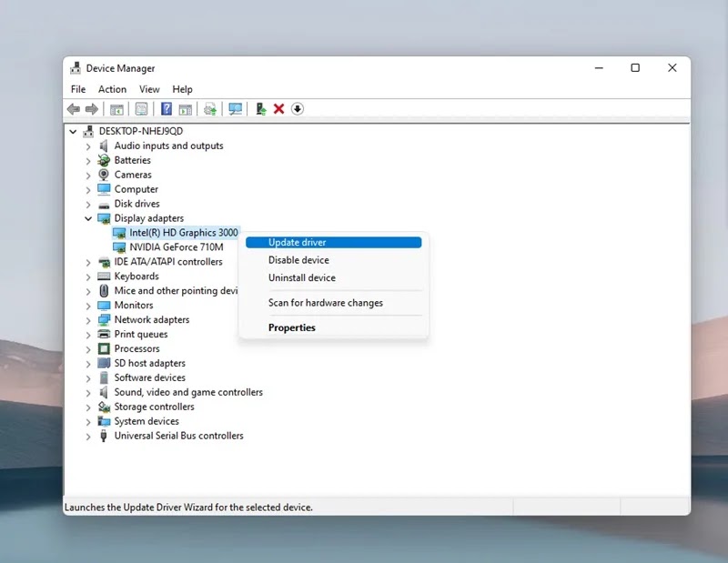The height and width of the screenshot is (563, 728).
Task: Expand the Monitors node arrow
Action: click(88, 306)
